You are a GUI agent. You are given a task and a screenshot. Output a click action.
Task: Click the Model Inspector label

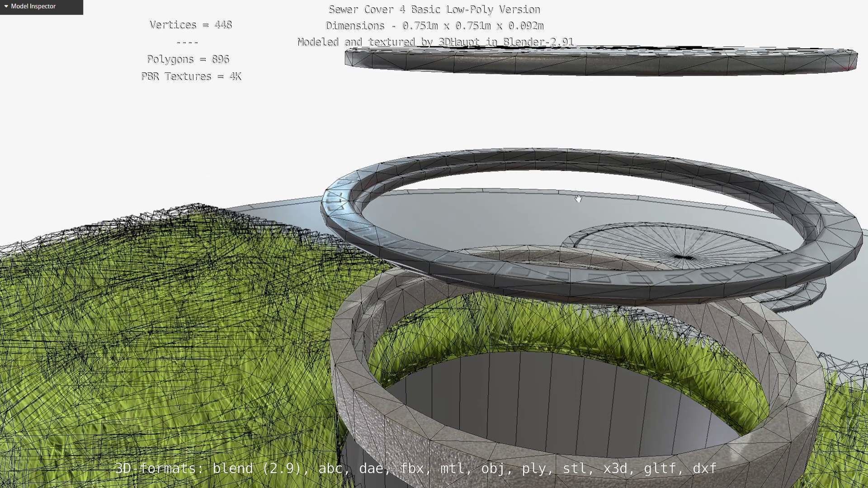tap(33, 6)
